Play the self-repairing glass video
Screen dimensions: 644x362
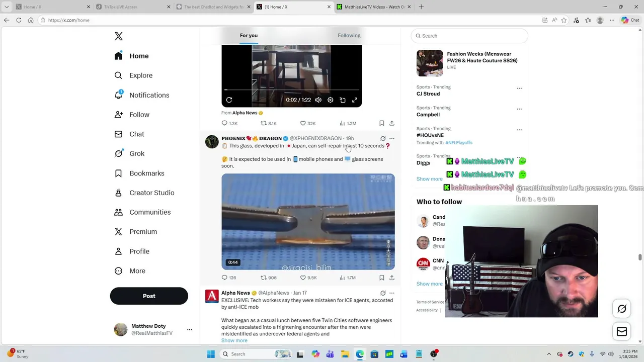point(308,222)
